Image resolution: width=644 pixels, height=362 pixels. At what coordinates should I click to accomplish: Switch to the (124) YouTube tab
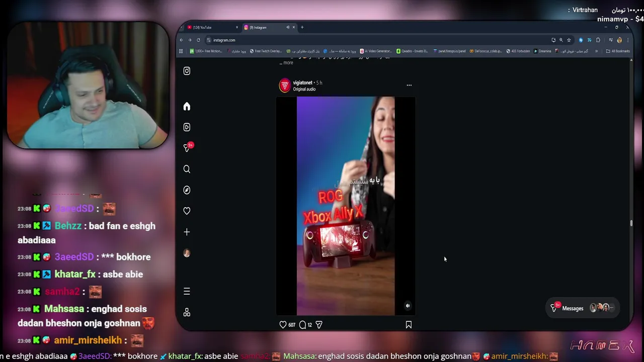(212, 27)
